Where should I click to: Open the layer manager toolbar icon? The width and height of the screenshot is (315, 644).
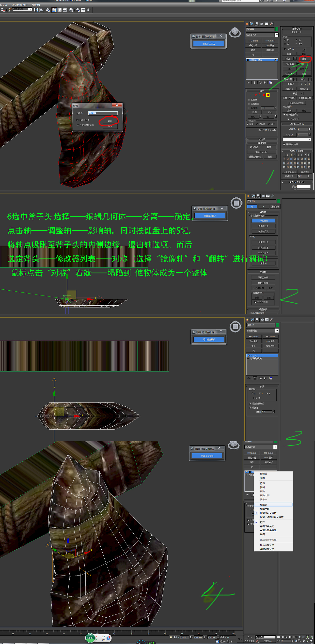(48, 10)
